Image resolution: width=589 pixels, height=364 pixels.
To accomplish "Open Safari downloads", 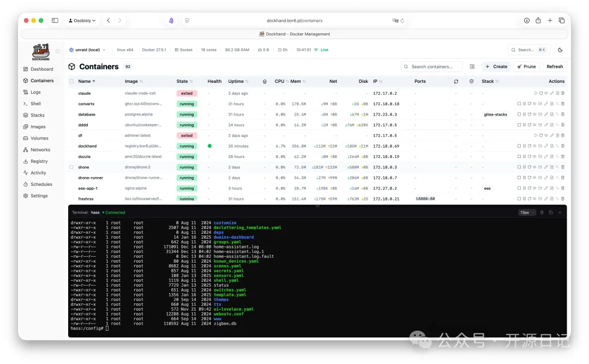I will click(x=527, y=21).
